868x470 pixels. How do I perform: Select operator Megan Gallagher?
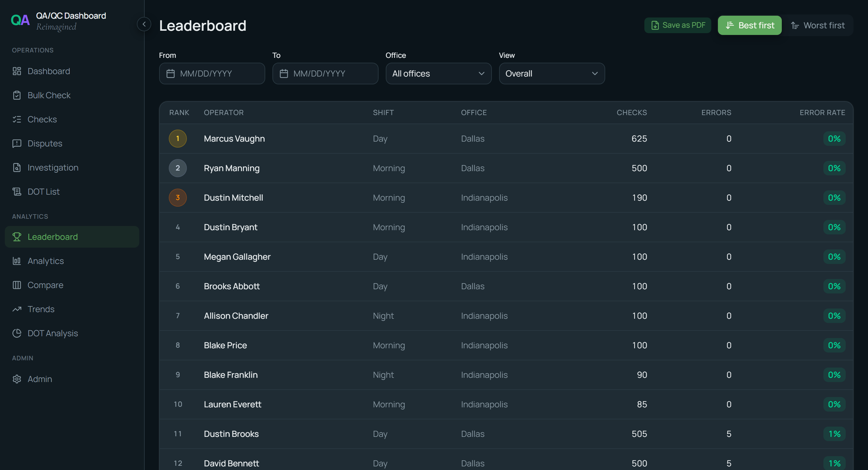237,257
